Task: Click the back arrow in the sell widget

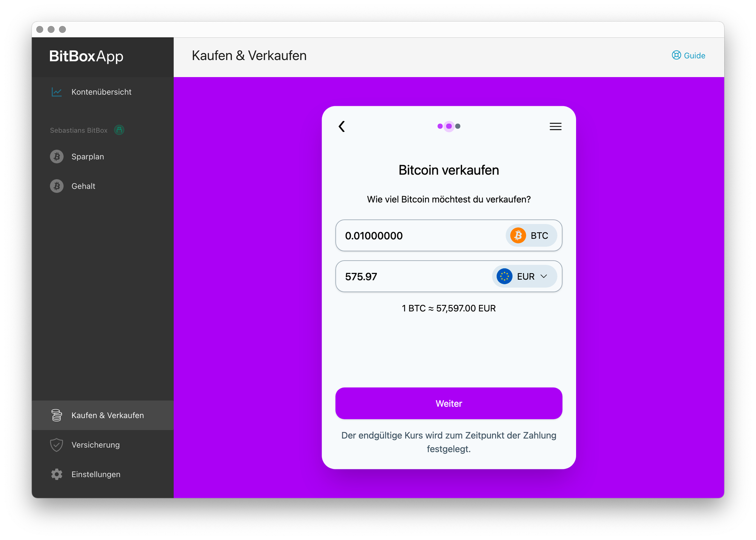Action: (x=342, y=126)
